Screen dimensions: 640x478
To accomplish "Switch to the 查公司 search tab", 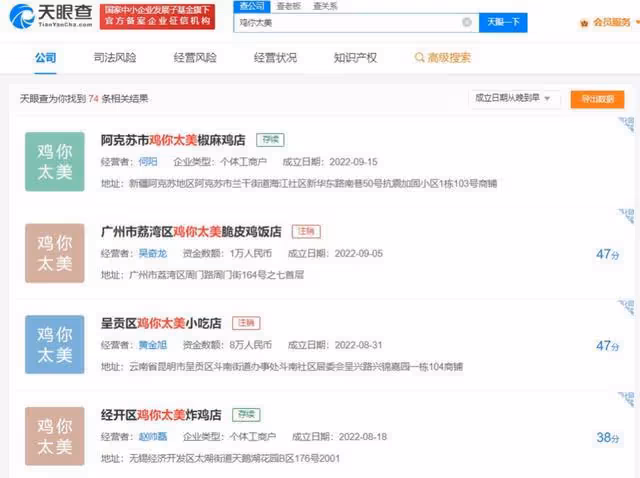I will click(252, 6).
